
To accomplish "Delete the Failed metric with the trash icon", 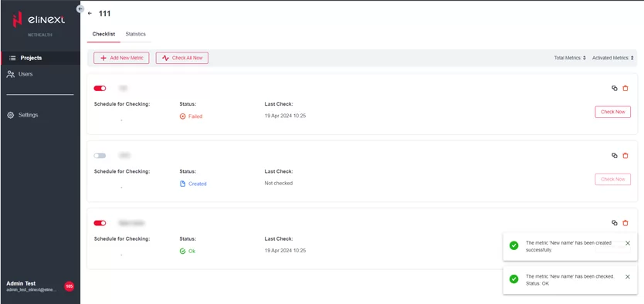I will click(625, 88).
